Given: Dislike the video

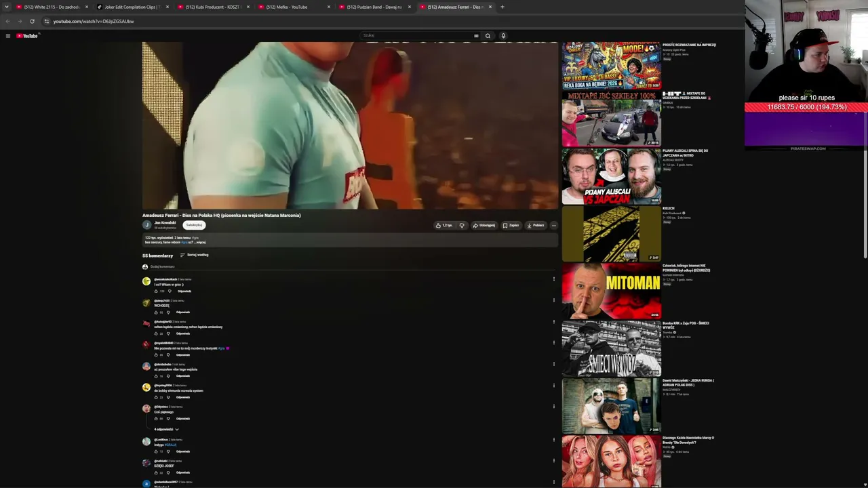Looking at the screenshot, I should tap(462, 225).
